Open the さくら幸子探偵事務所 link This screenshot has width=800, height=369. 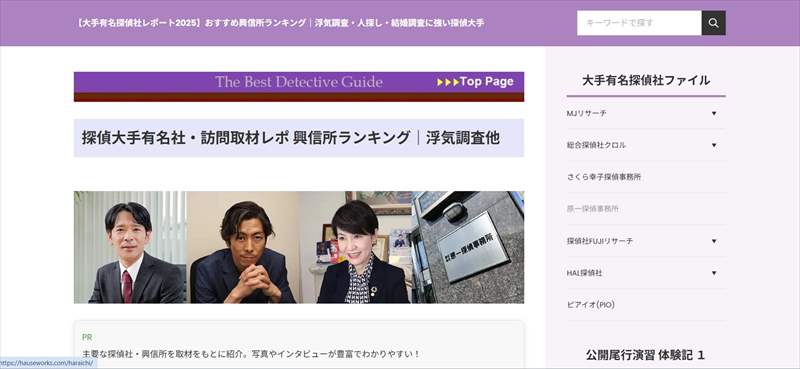[x=604, y=177]
